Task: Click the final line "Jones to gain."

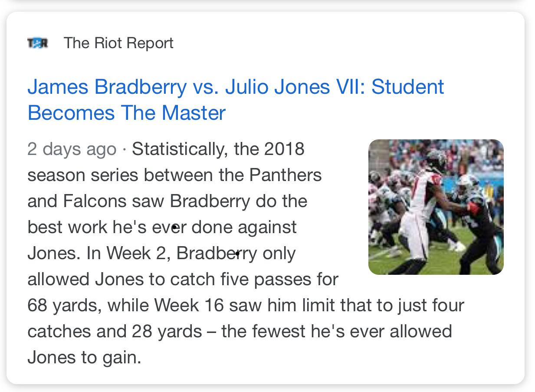Action: click(x=84, y=357)
